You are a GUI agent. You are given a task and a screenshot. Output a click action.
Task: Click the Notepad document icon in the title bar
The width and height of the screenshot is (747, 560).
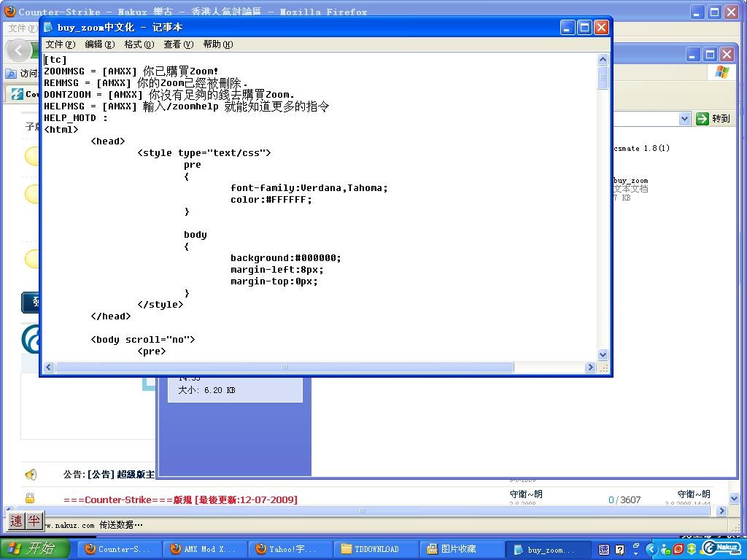[x=48, y=27]
